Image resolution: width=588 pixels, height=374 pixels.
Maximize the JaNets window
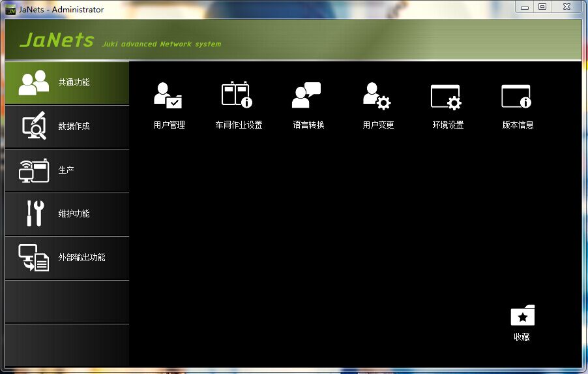(x=542, y=7)
